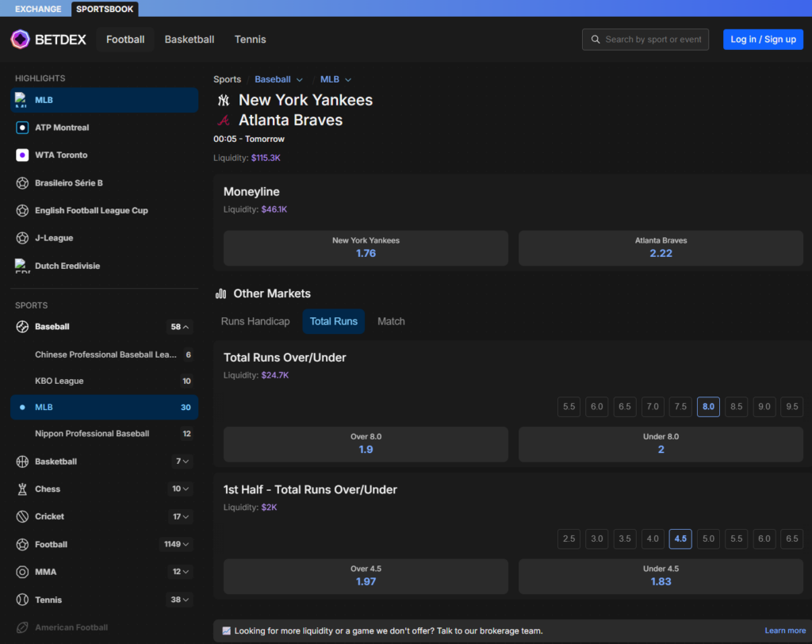Select the 4.0 first half runs line
The width and height of the screenshot is (812, 644).
(x=653, y=539)
